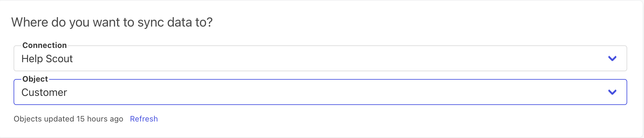Select the blue arrow beside Help Scout
The image size is (644, 138).
point(612,59)
